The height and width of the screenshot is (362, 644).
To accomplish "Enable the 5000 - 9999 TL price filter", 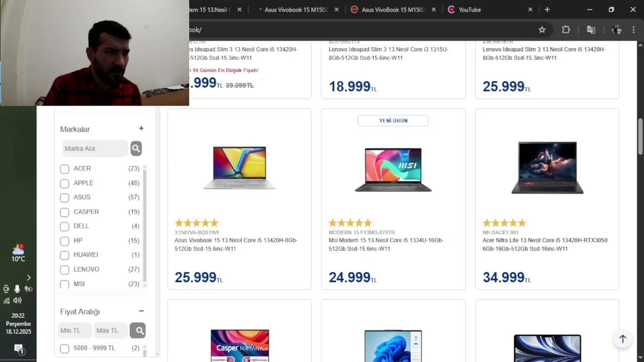I will 64,348.
